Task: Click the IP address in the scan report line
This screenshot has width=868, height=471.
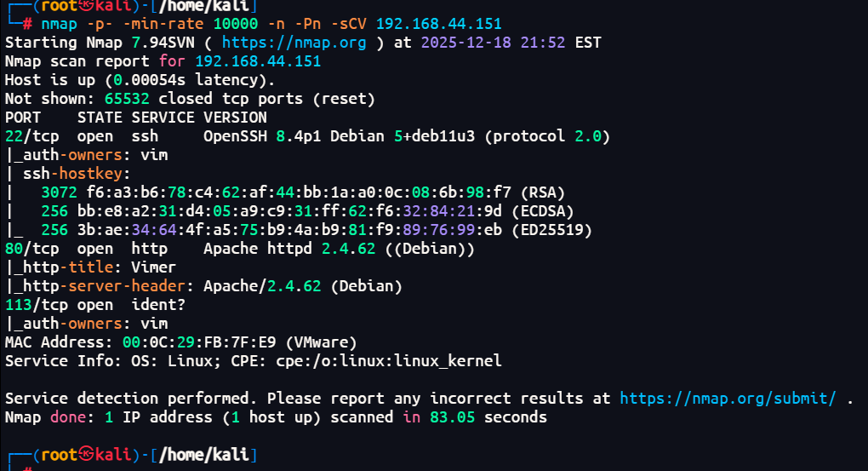Action: point(258,61)
